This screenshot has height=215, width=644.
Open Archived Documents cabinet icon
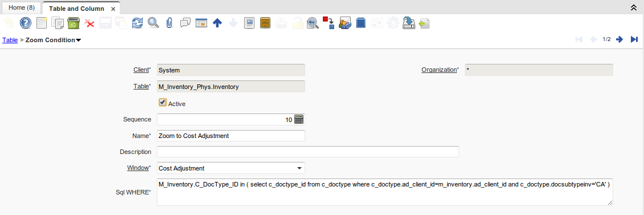point(265,23)
